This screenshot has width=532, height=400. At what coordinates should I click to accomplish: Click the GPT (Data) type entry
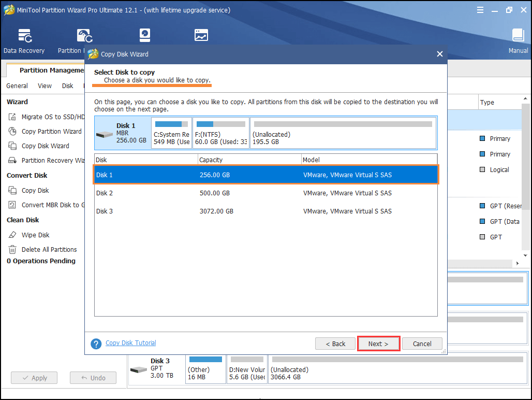pyautogui.click(x=500, y=222)
